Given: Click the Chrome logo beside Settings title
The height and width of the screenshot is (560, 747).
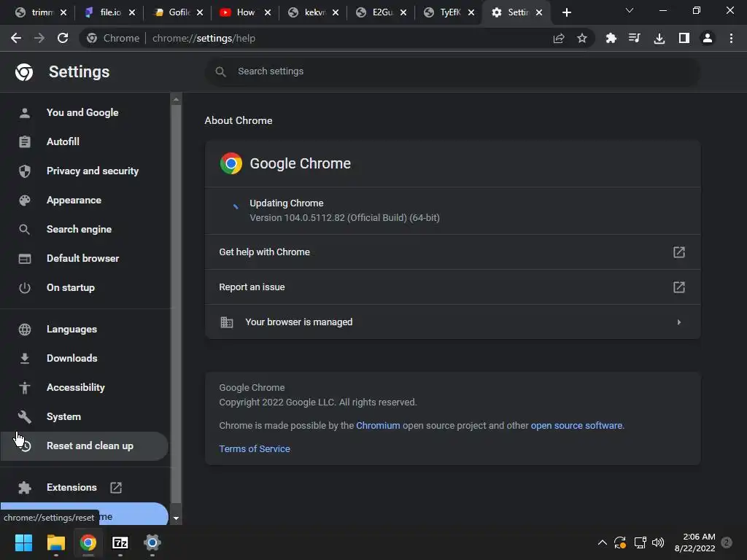Looking at the screenshot, I should coord(24,72).
